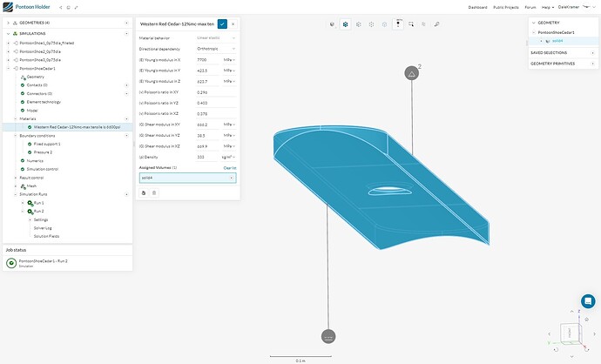Click the BETA toolbar icon
601x364 pixels.
coord(398,24)
